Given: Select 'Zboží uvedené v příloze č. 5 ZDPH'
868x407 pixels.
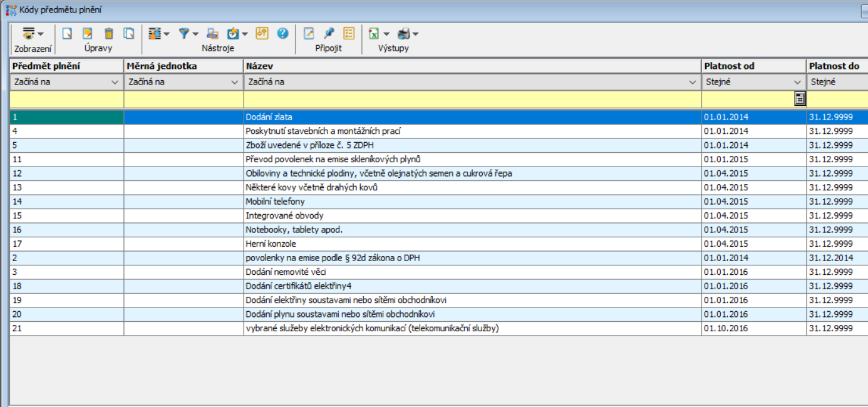Looking at the screenshot, I should (438, 145).
